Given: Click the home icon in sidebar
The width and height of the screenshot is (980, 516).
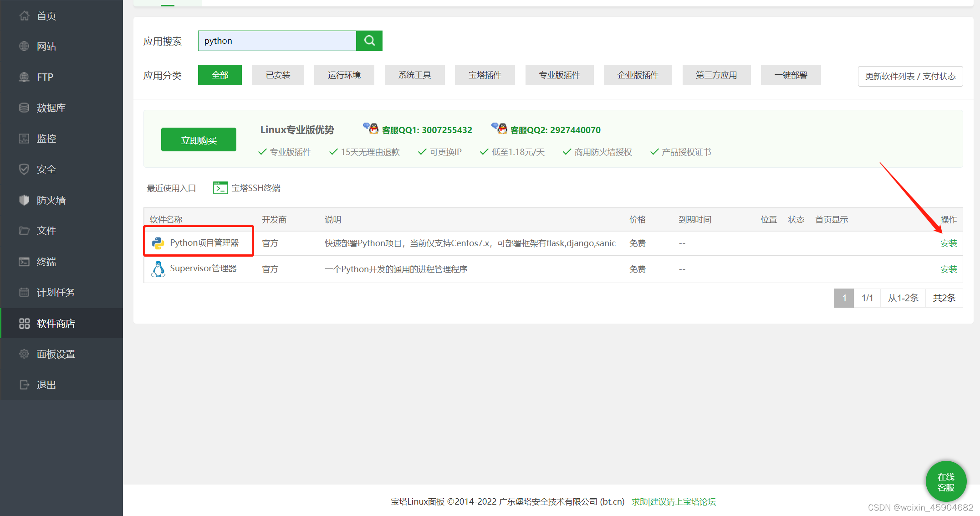Looking at the screenshot, I should pos(24,16).
